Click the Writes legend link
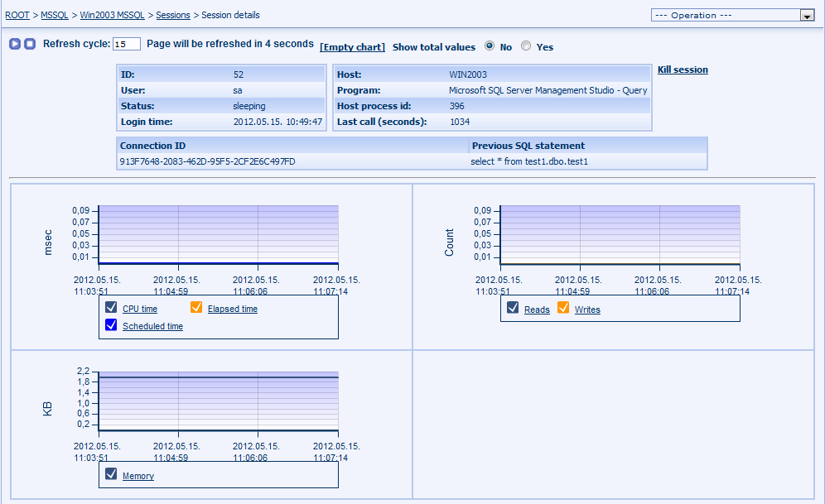The height and width of the screenshot is (504, 825). pyautogui.click(x=587, y=310)
